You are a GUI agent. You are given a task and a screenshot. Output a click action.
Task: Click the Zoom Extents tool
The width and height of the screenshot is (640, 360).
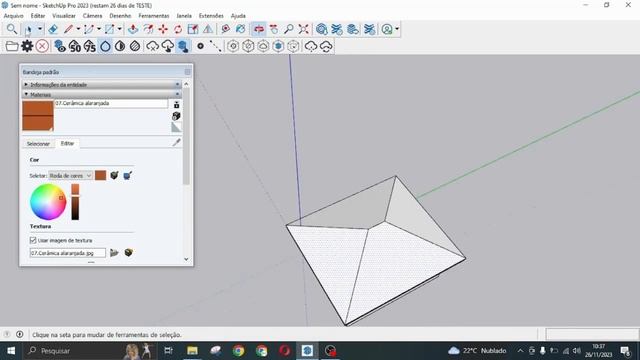point(304,29)
